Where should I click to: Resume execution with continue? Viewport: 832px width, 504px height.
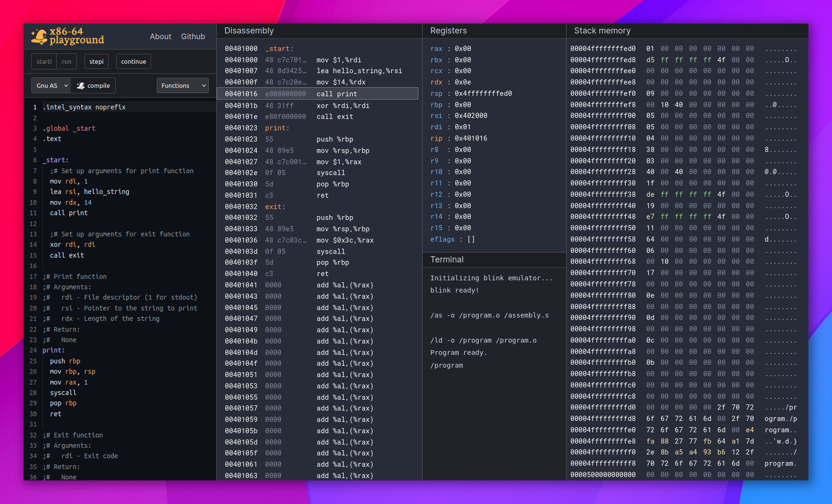(x=133, y=61)
